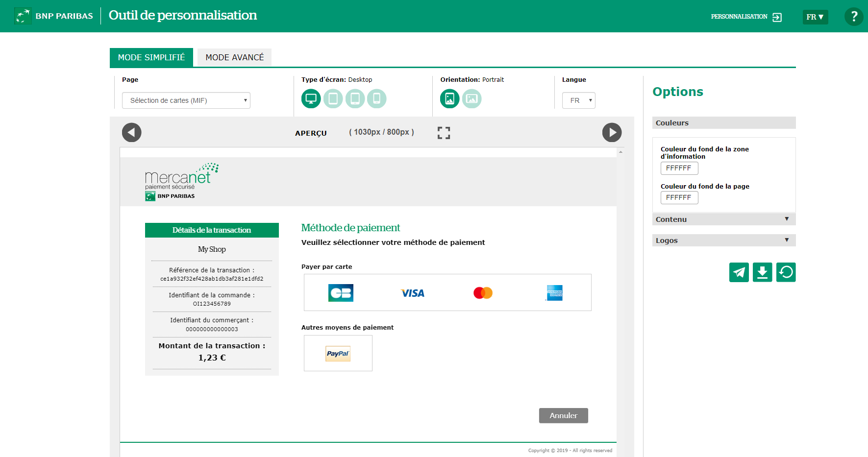
Task: Click the circular reset arrow icon
Action: (x=786, y=272)
